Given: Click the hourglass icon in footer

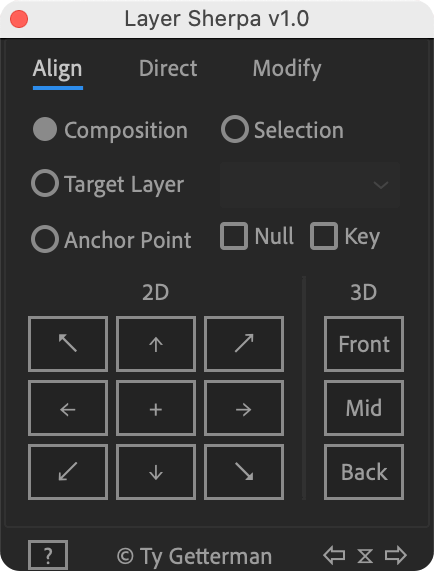Looking at the screenshot, I should click(365, 556).
